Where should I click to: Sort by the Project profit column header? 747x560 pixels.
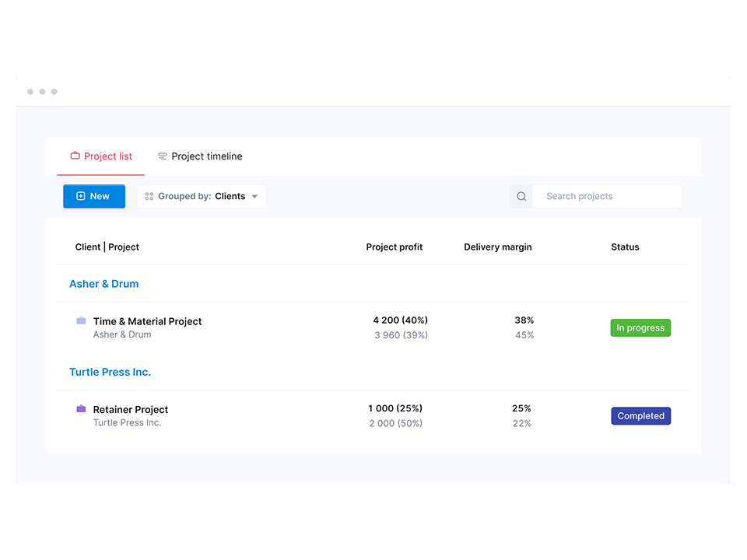pos(394,247)
